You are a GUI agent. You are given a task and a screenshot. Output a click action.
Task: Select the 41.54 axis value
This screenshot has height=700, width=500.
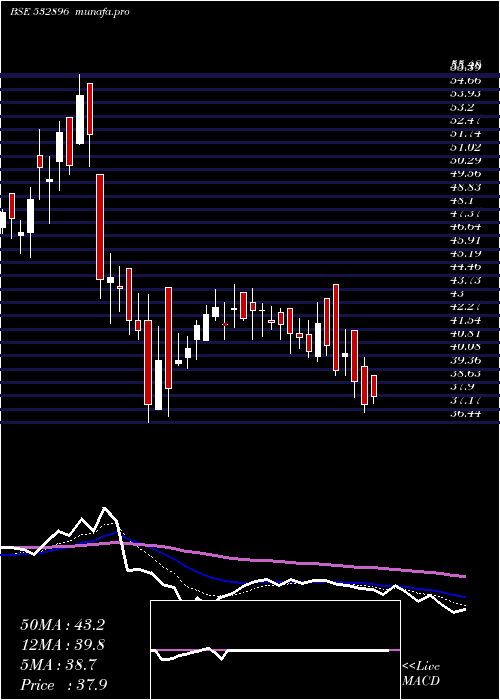(x=466, y=321)
